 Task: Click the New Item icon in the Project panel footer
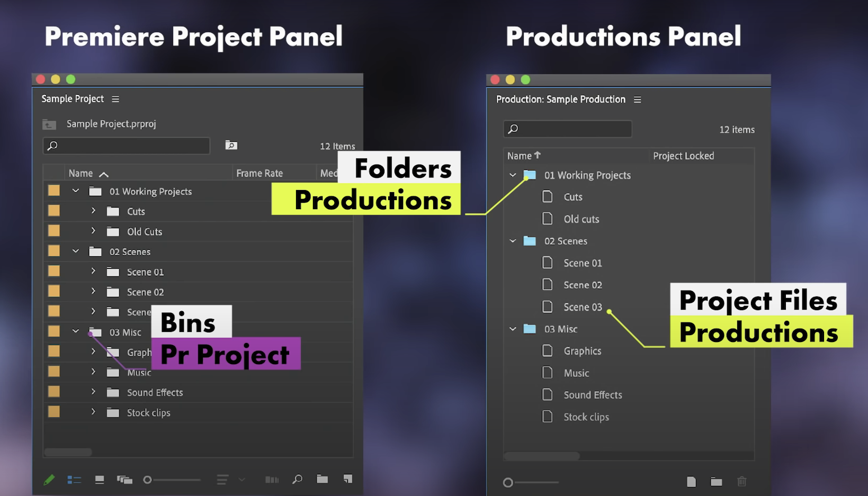click(347, 479)
